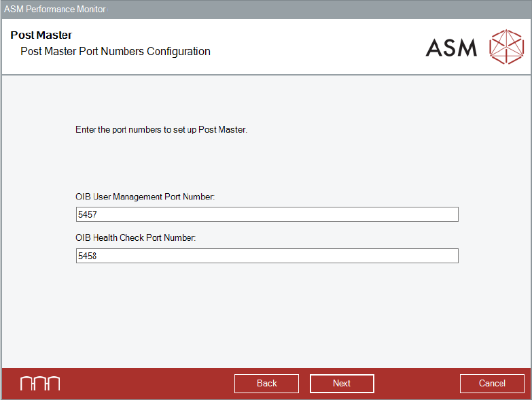Click the red footer bar between logo and Back
Viewport: 532px width, 400px height.
146,384
